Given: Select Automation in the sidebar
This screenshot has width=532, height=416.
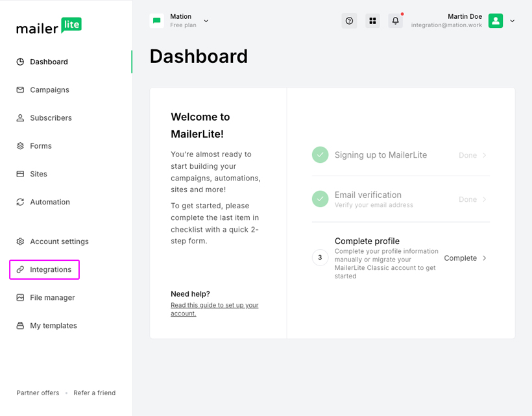Looking at the screenshot, I should click(50, 202).
